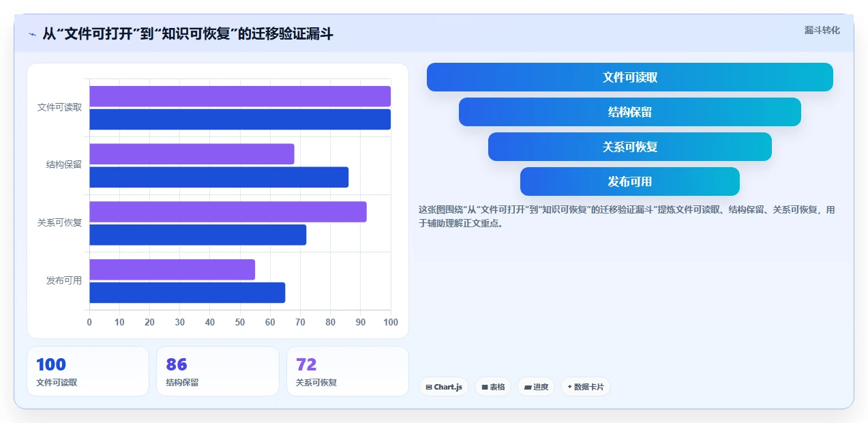Click the x-axis tick label 30
868x423 pixels.
[x=180, y=322]
